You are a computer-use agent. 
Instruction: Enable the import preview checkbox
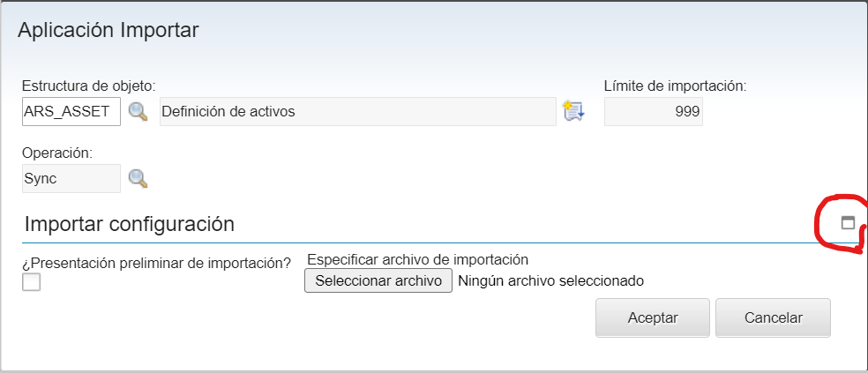tap(32, 282)
